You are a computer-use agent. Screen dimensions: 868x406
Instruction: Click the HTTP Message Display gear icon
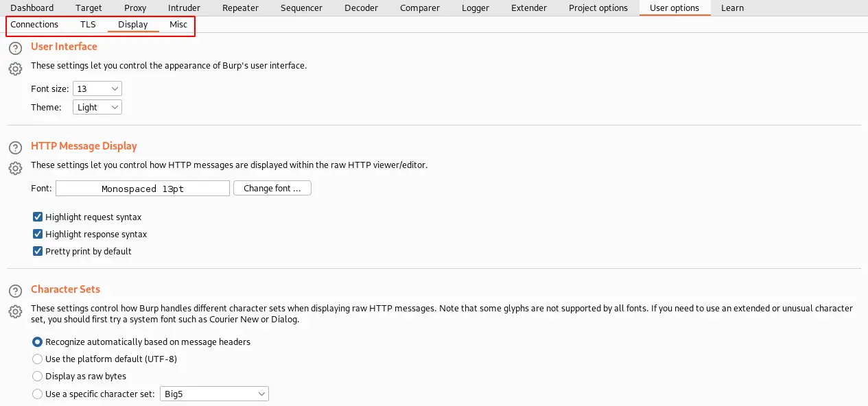pyautogui.click(x=15, y=168)
